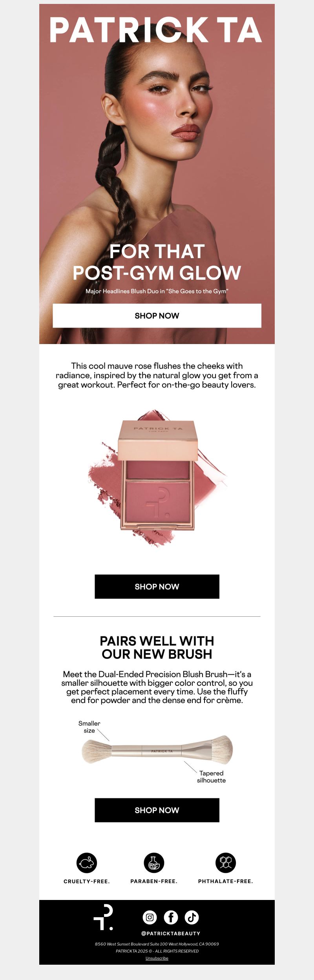Click the PAIRS WELL WITH OUR NEW BRUSH heading

157,647
